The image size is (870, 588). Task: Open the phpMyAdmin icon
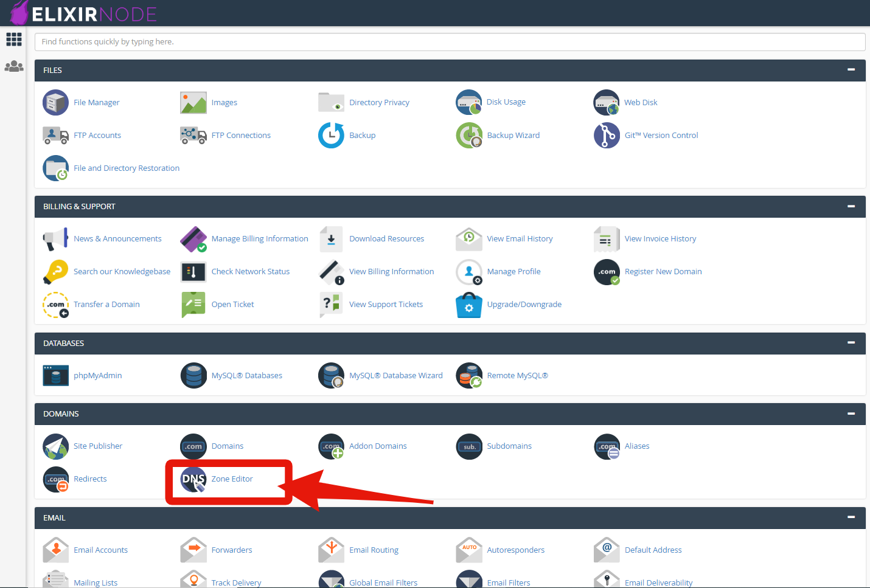[55, 375]
